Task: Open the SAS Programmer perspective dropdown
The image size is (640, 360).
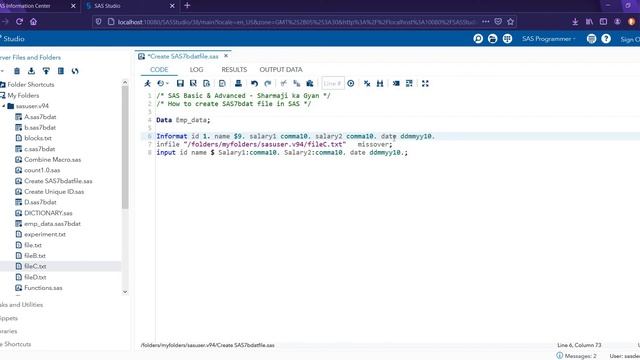Action: coord(549,39)
